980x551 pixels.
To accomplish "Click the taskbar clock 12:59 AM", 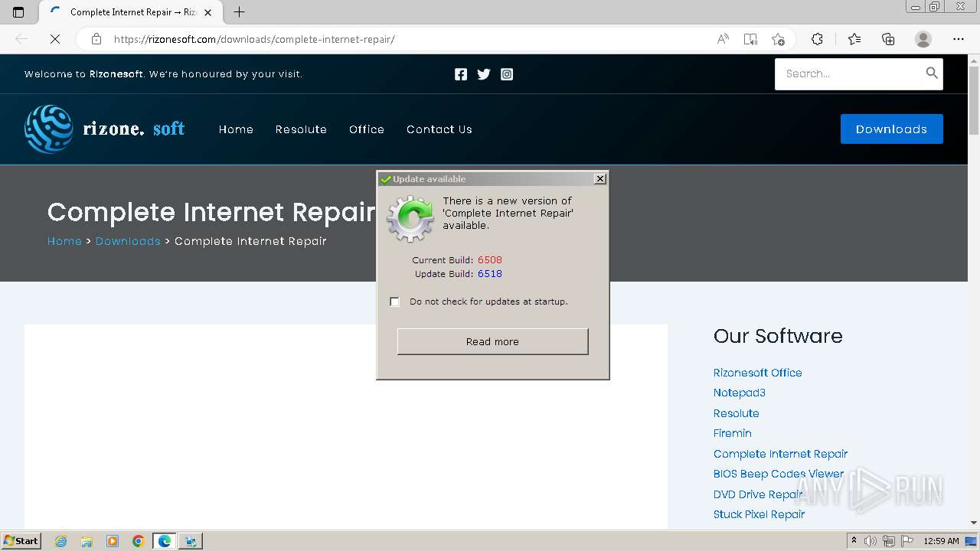I will coord(941,541).
